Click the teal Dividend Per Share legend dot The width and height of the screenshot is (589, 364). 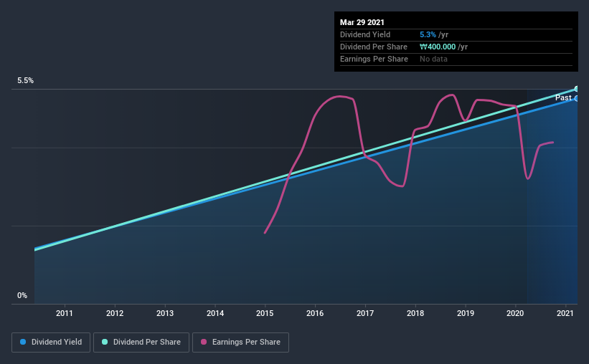click(x=105, y=342)
